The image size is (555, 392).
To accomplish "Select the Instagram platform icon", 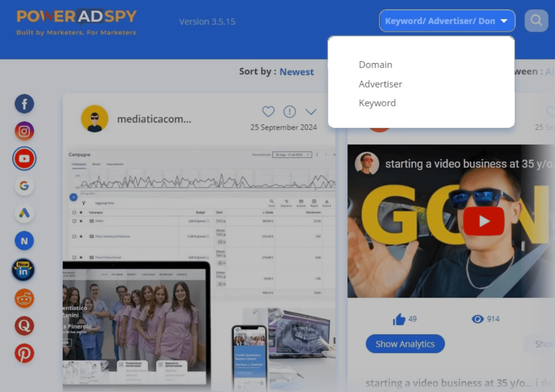I will click(24, 131).
